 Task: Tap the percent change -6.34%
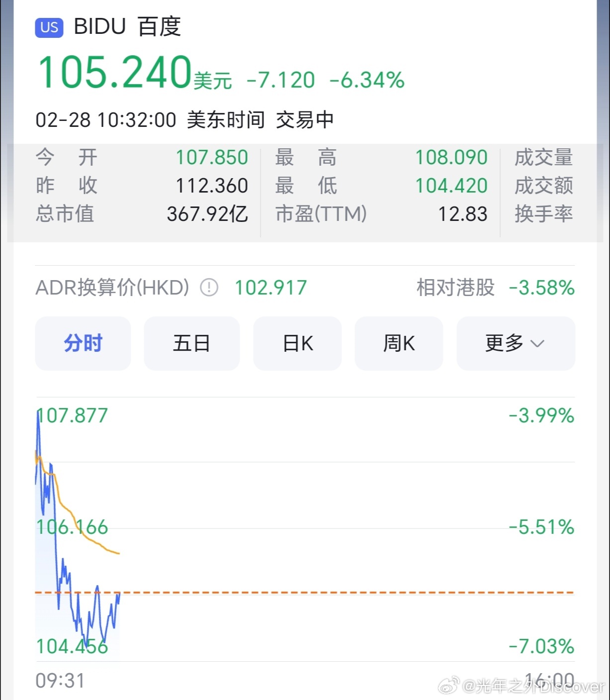pyautogui.click(x=367, y=80)
